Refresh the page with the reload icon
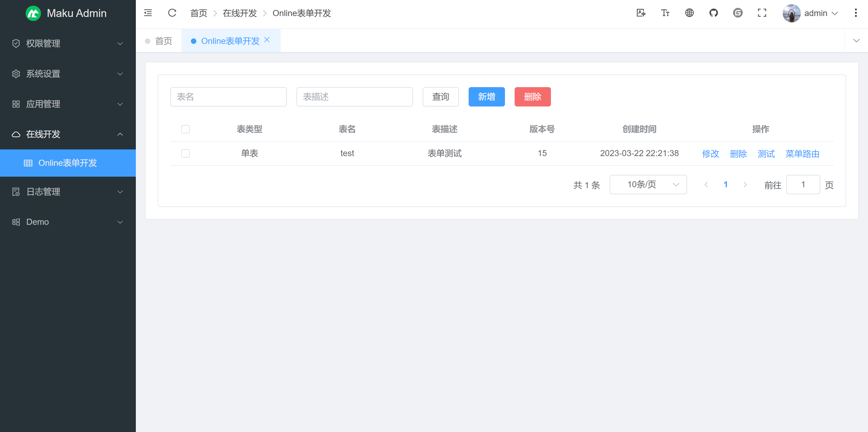Image resolution: width=868 pixels, height=432 pixels. (x=172, y=13)
